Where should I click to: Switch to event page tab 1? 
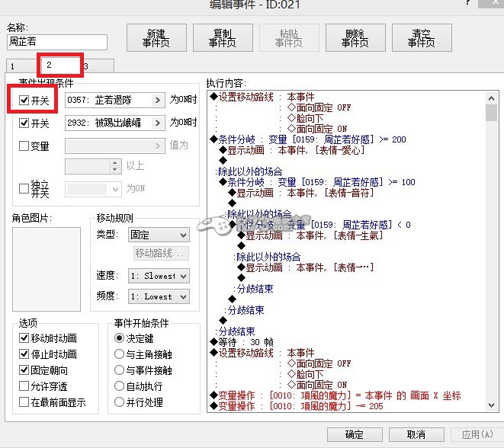pos(13,66)
